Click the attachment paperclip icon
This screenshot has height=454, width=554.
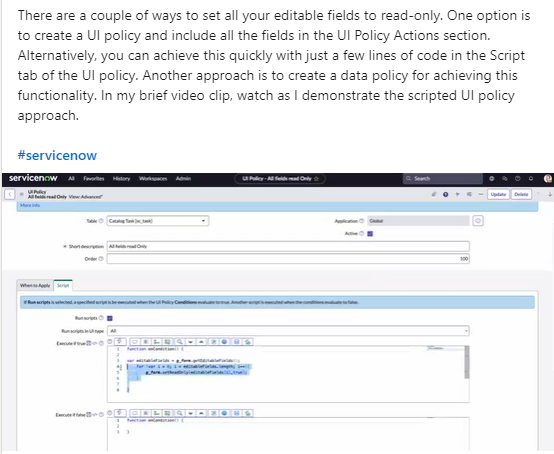click(x=434, y=194)
